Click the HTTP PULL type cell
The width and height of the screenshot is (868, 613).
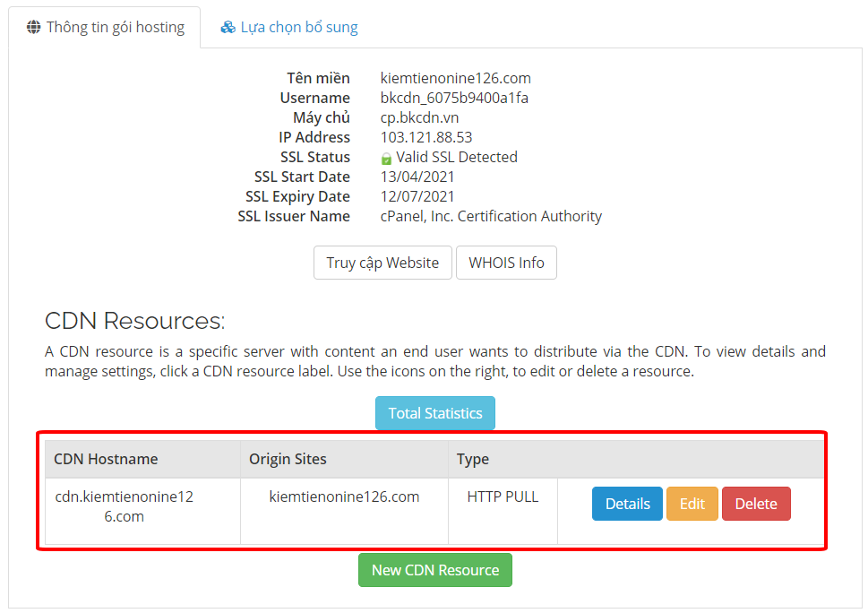coord(503,496)
